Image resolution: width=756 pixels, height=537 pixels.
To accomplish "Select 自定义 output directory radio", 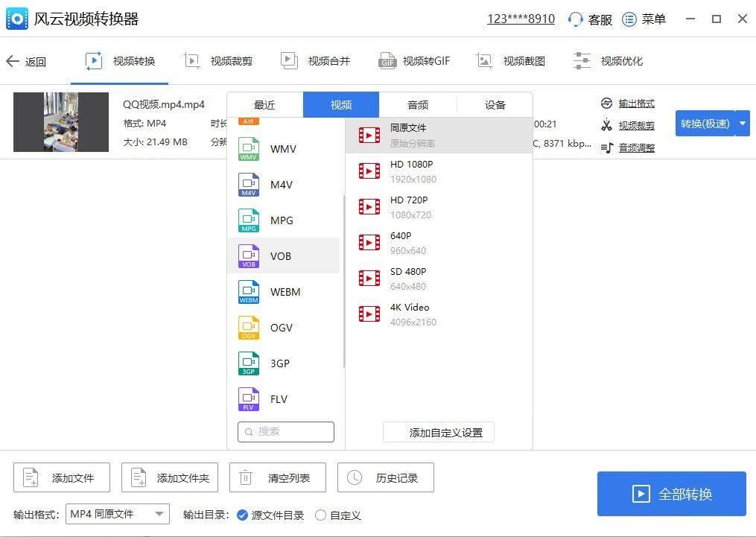I will click(320, 515).
